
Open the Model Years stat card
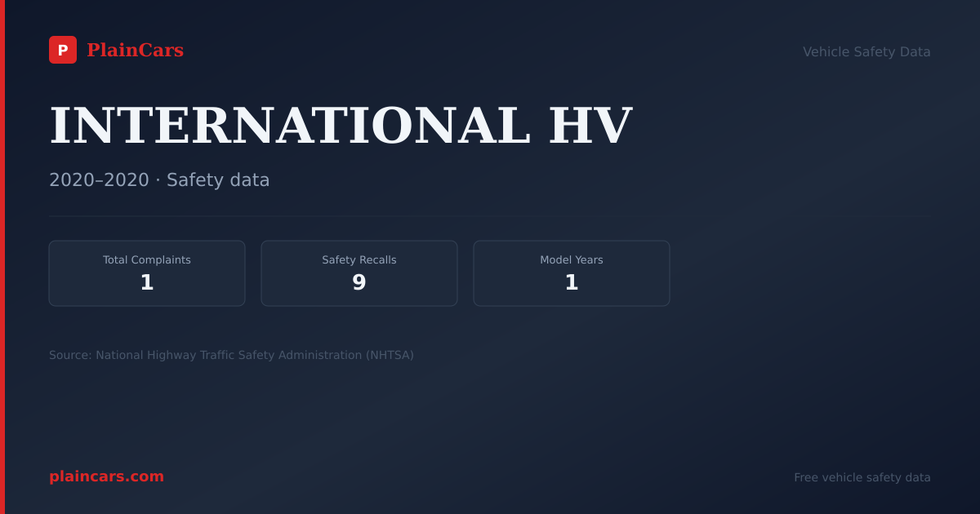572,273
